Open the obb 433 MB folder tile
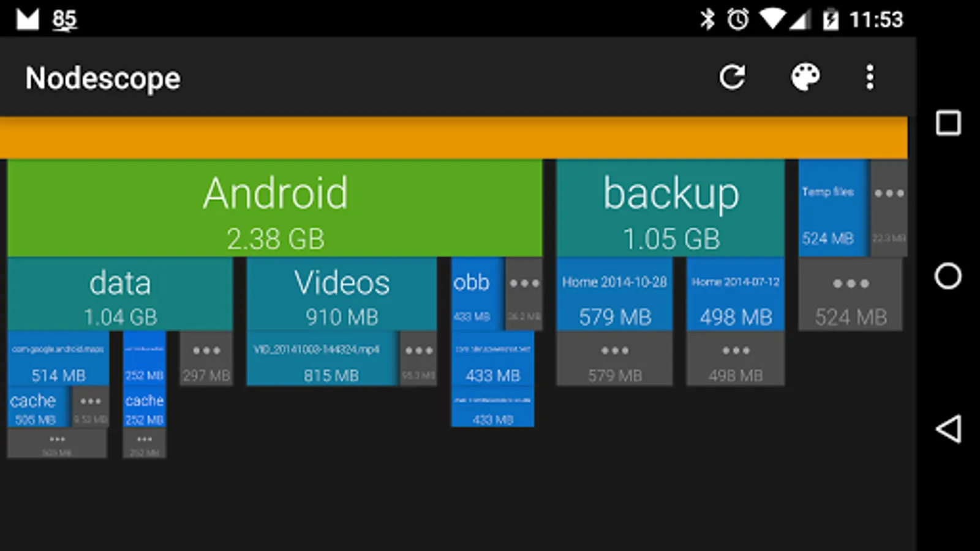980x551 pixels. [477, 294]
